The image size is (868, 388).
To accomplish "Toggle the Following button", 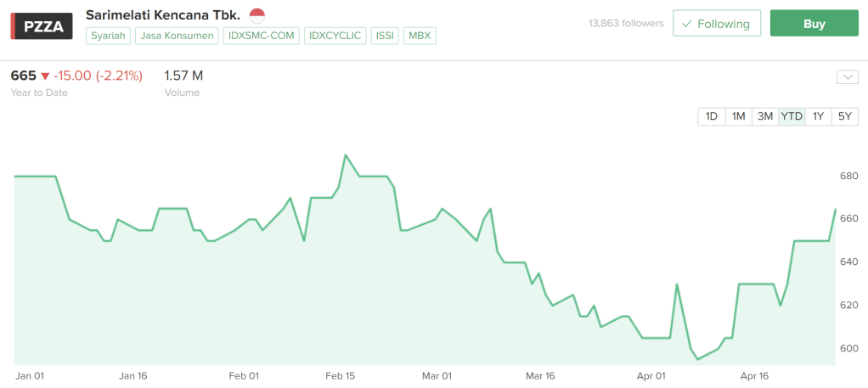I will click(x=716, y=24).
